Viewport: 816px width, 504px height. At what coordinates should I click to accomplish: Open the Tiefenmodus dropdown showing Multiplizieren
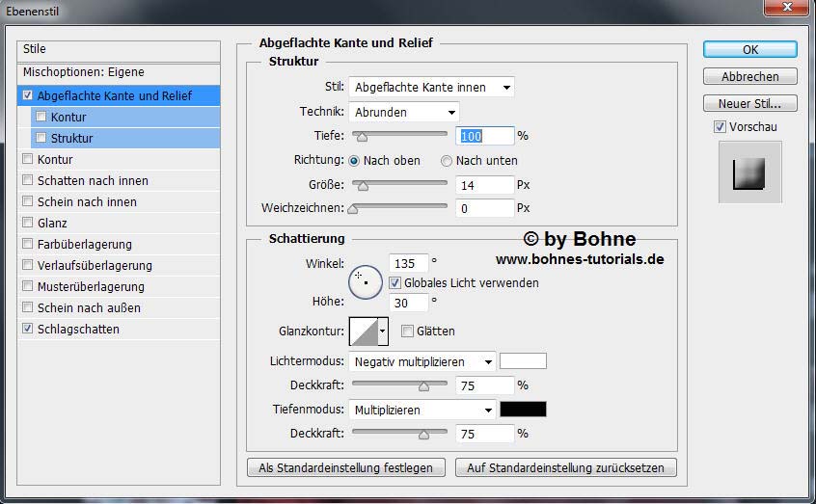[422, 410]
